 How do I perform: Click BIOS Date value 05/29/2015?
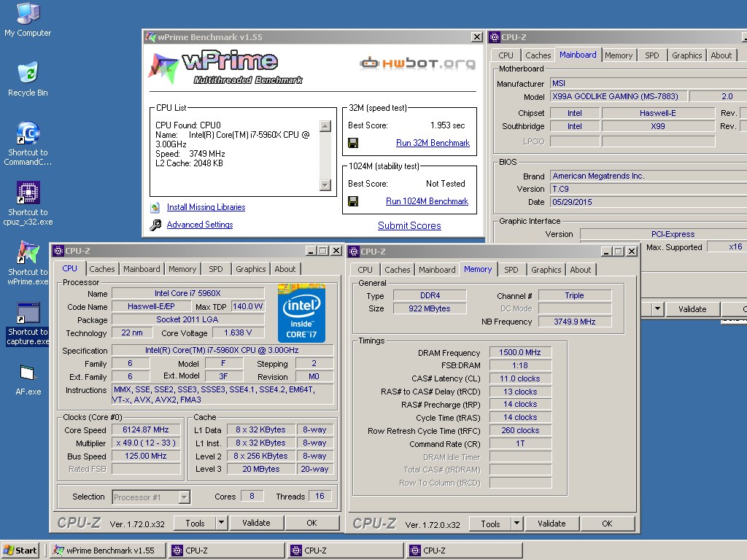pyautogui.click(x=649, y=202)
